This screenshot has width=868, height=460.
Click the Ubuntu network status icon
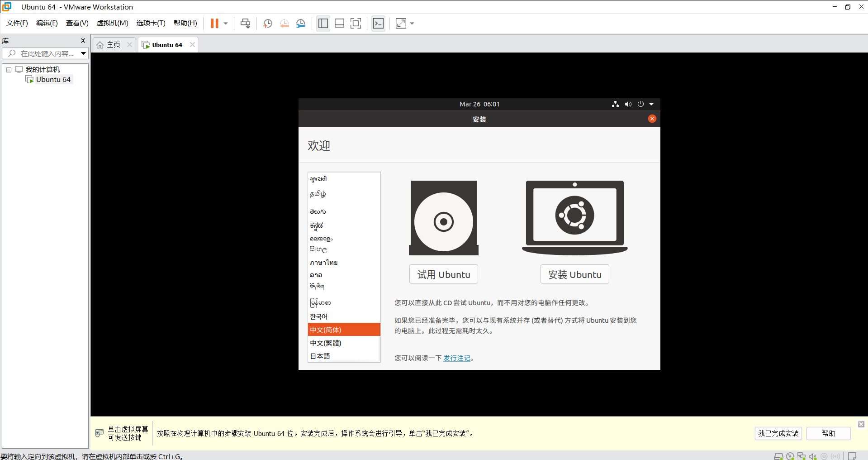point(615,104)
